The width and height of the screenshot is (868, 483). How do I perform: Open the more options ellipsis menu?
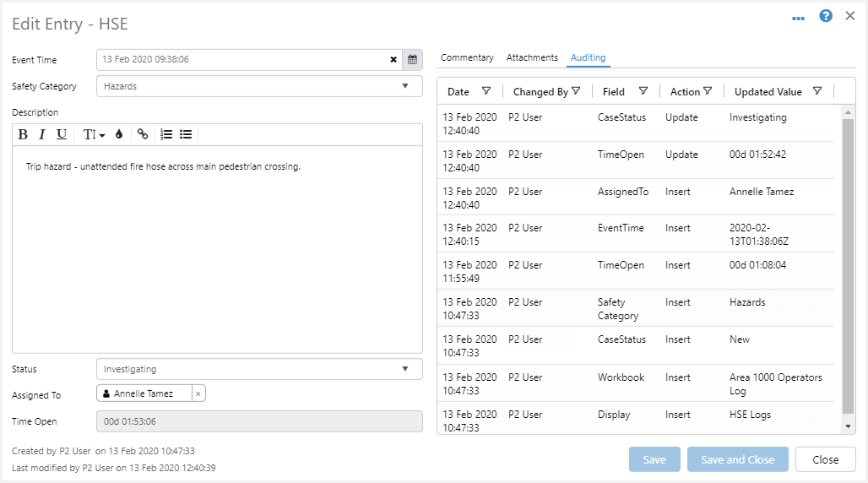(x=799, y=18)
